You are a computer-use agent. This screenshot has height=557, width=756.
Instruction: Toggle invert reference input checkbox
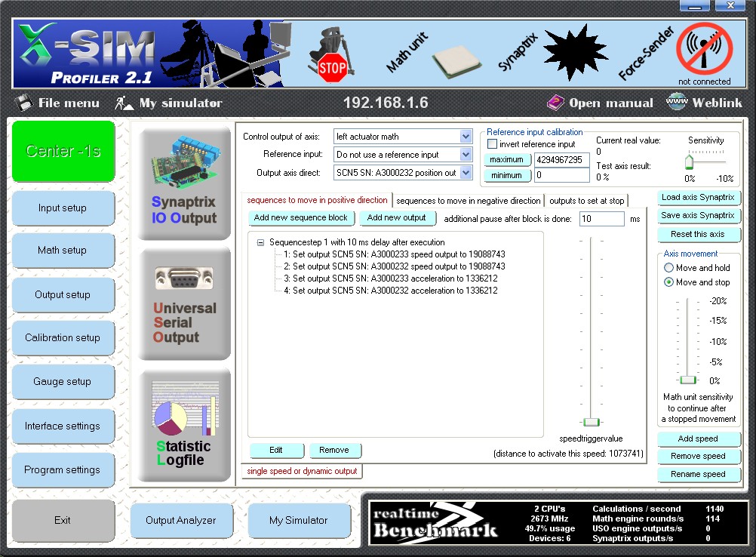492,143
